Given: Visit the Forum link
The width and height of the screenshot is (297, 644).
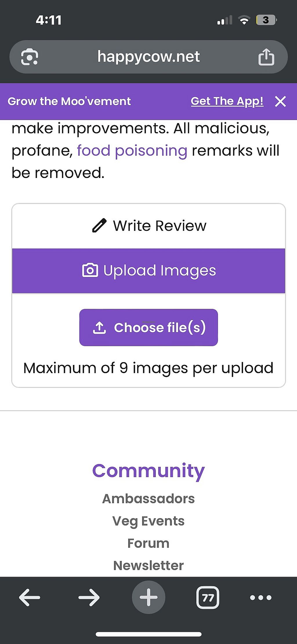Looking at the screenshot, I should click(148, 543).
